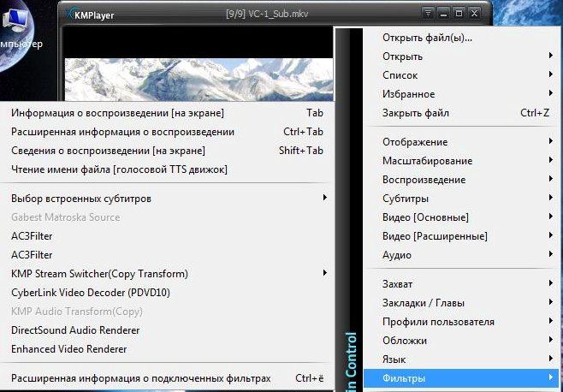The height and width of the screenshot is (392, 563).
Task: Expand Выбор встроенных субтитров submenu
Action: [167, 199]
